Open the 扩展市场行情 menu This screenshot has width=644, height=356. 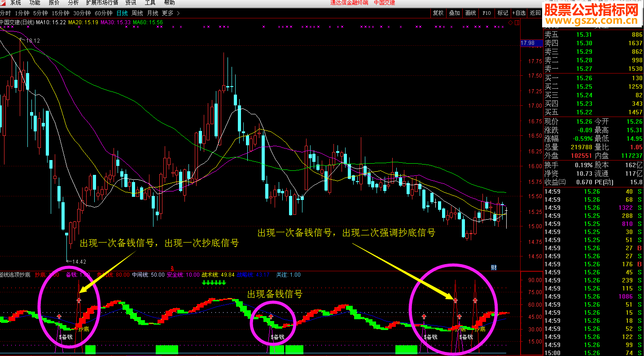[102, 3]
